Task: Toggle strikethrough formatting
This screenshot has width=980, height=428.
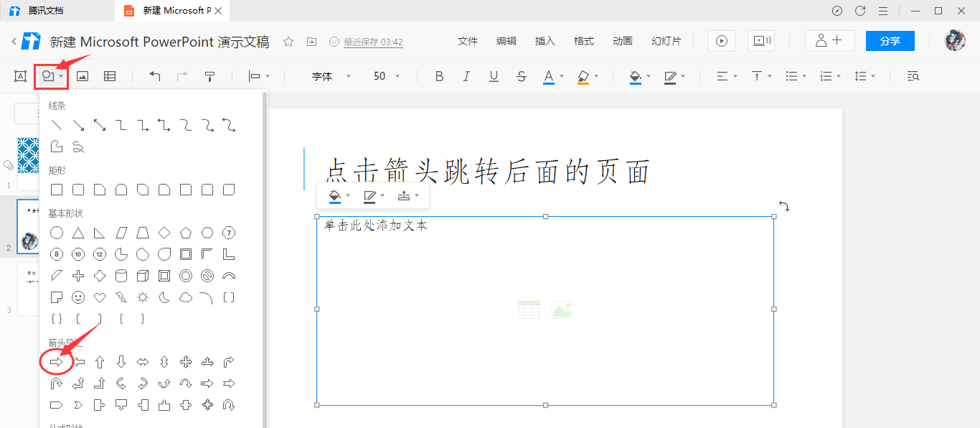Action: (521, 75)
